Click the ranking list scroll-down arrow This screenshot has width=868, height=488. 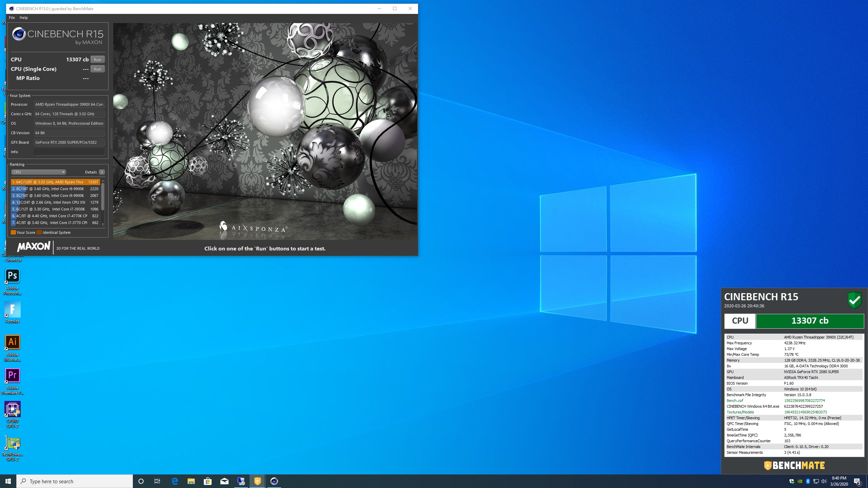point(103,224)
